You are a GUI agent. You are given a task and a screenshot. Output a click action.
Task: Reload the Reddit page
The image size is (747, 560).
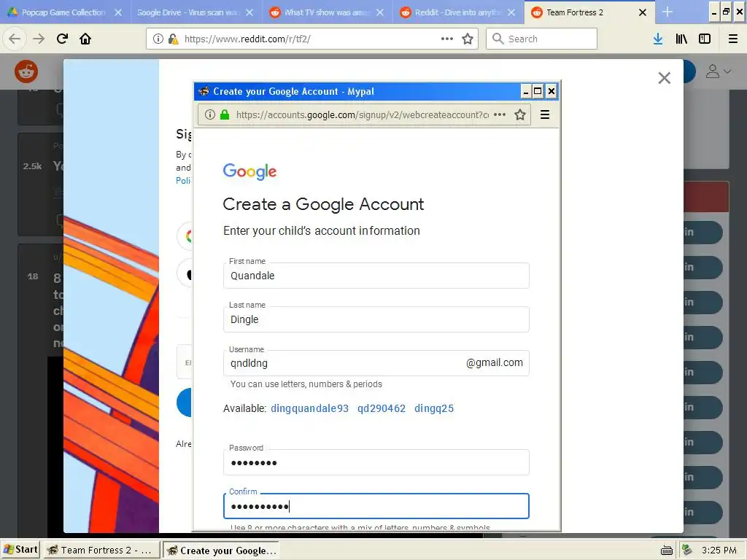tap(63, 39)
